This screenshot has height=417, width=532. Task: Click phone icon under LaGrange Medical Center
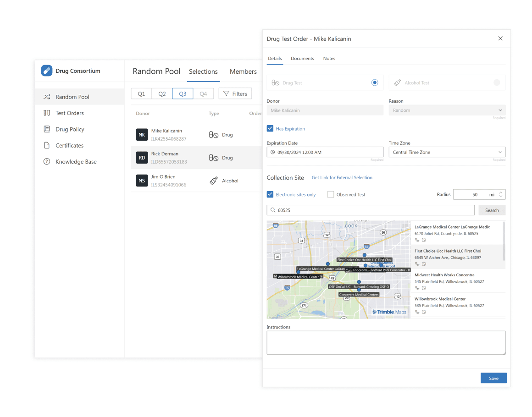pos(417,240)
